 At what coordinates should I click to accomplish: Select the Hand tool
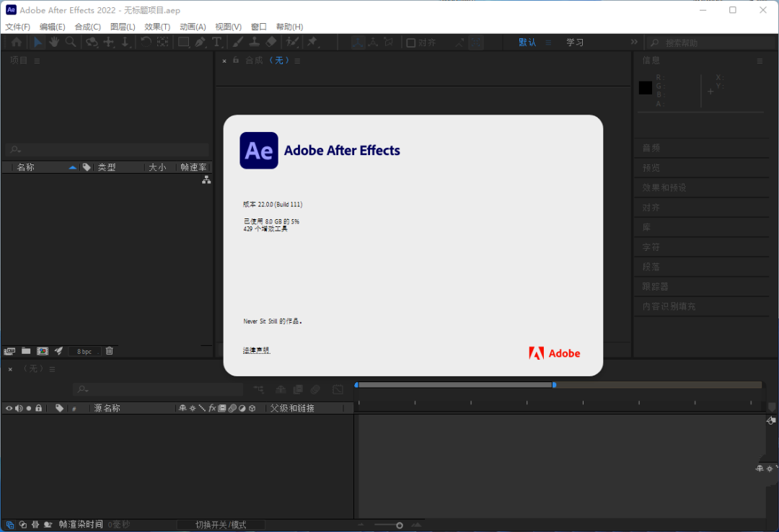(53, 43)
